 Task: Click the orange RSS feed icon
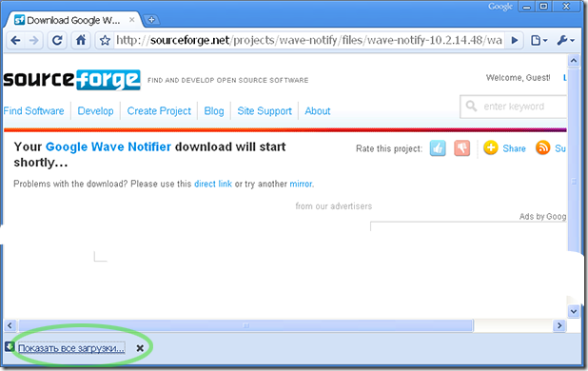(x=542, y=147)
